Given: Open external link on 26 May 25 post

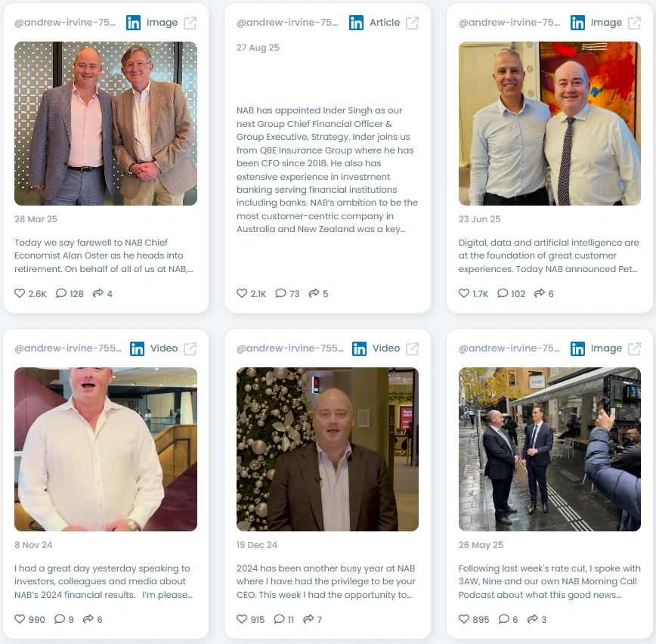Looking at the screenshot, I should point(634,348).
